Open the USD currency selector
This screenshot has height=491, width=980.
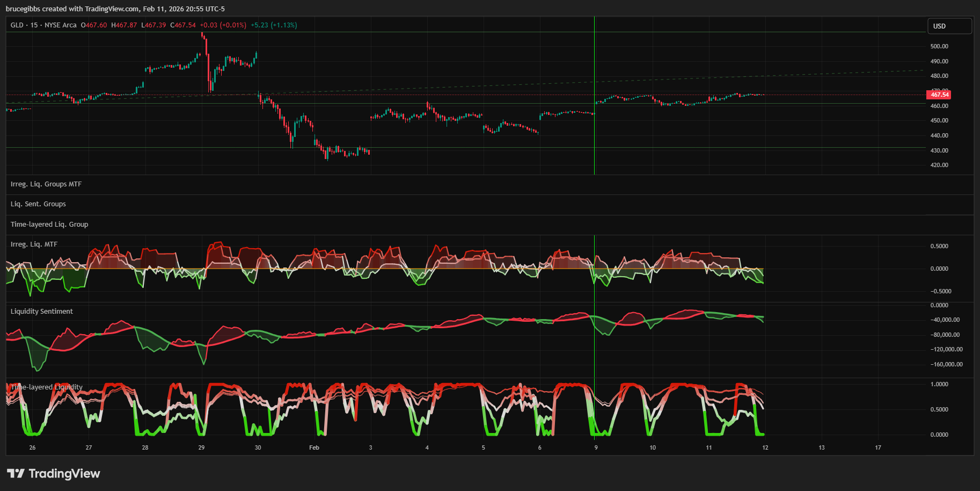[949, 26]
